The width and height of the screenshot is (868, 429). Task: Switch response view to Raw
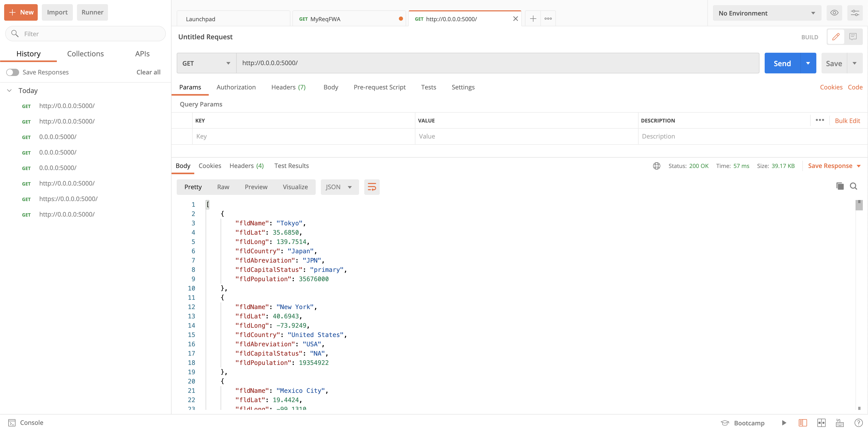click(223, 187)
